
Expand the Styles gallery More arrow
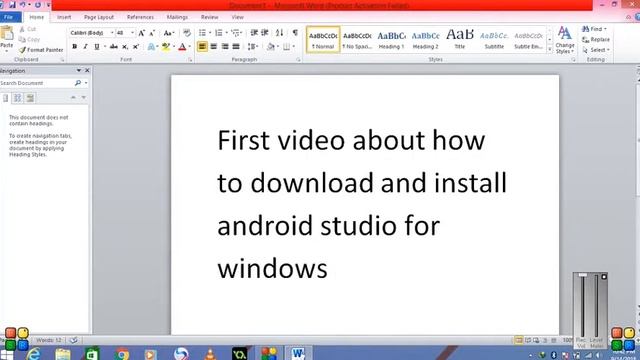[550, 49]
